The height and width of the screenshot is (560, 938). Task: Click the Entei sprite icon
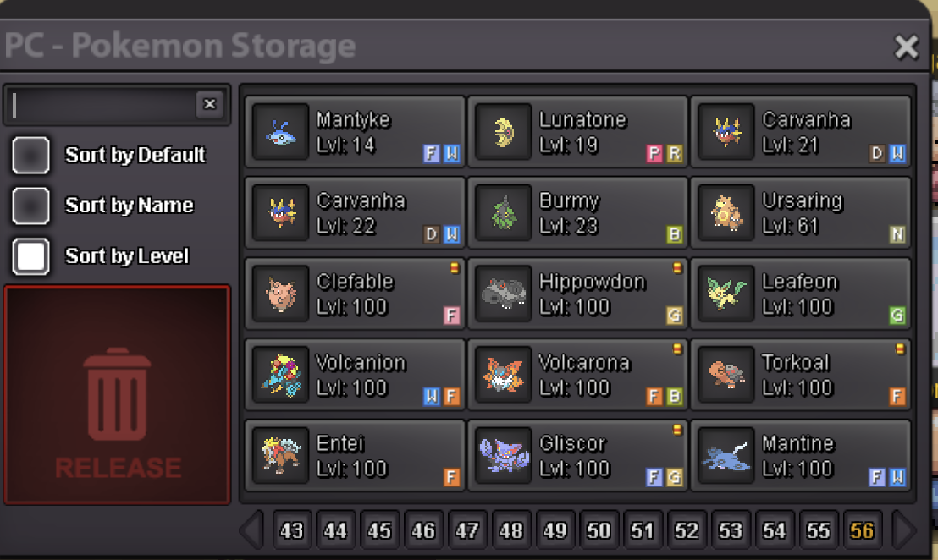280,455
